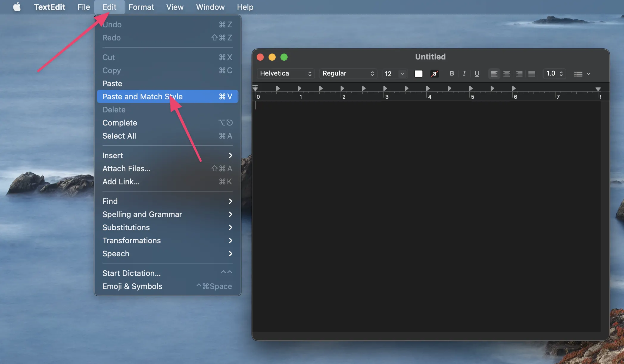624x364 pixels.
Task: Click the tab stop near ruler mark 3
Action: (385, 88)
